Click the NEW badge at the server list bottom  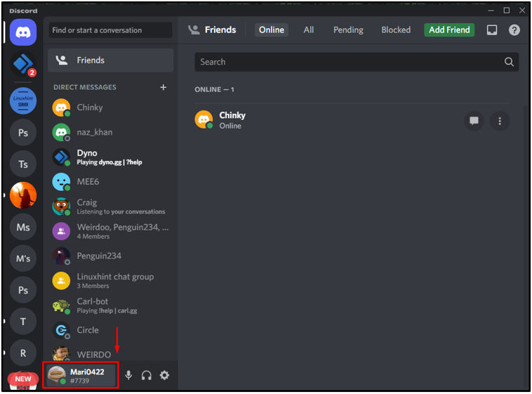tap(23, 379)
